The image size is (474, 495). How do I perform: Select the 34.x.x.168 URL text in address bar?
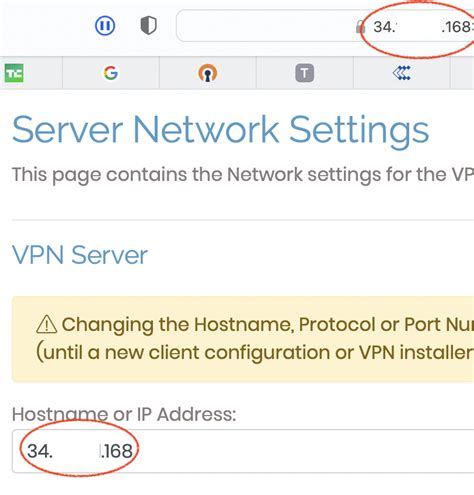[x=423, y=27]
